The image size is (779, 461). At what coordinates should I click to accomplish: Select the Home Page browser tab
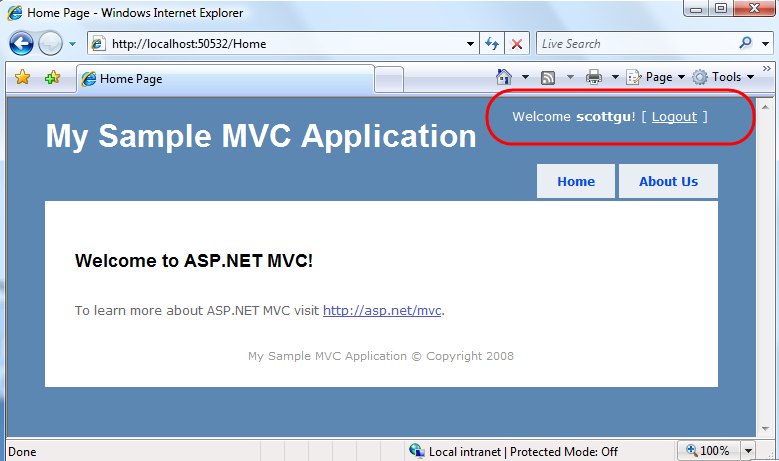click(x=225, y=79)
